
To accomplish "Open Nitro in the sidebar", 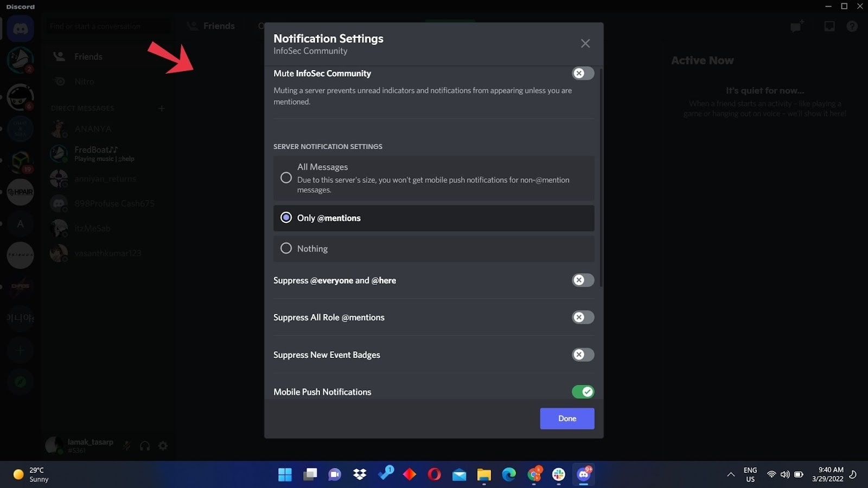I will tap(107, 81).
